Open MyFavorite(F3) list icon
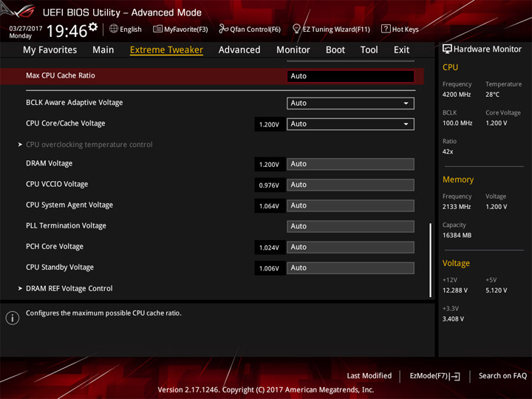This screenshot has width=532, height=399. pos(157,29)
